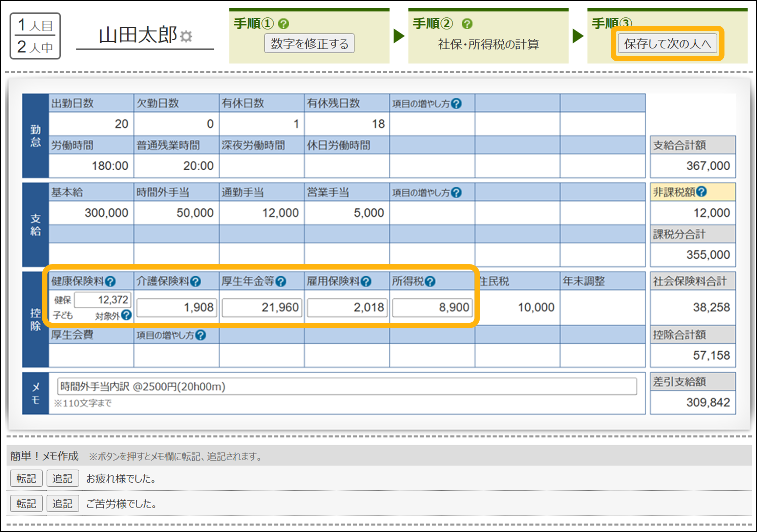Open help icon next to 手順①

[x=283, y=24]
